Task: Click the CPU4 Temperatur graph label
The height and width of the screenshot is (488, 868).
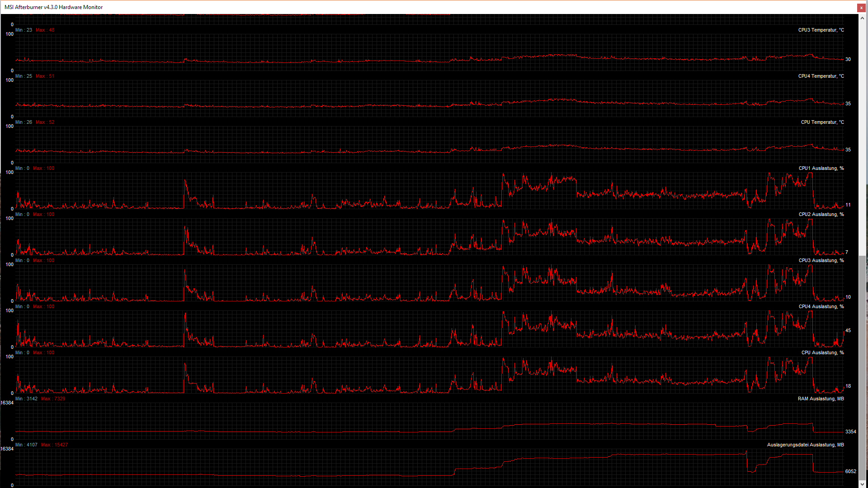Action: (821, 76)
